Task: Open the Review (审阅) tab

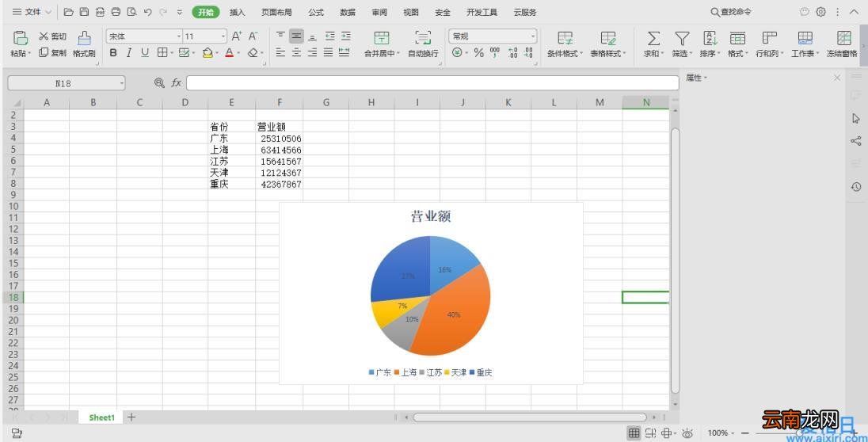Action: click(x=380, y=12)
